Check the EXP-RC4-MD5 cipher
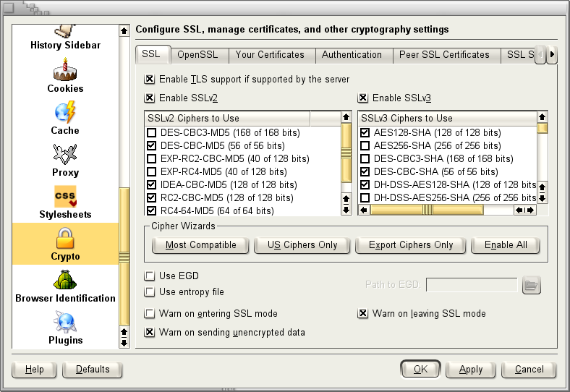 151,171
